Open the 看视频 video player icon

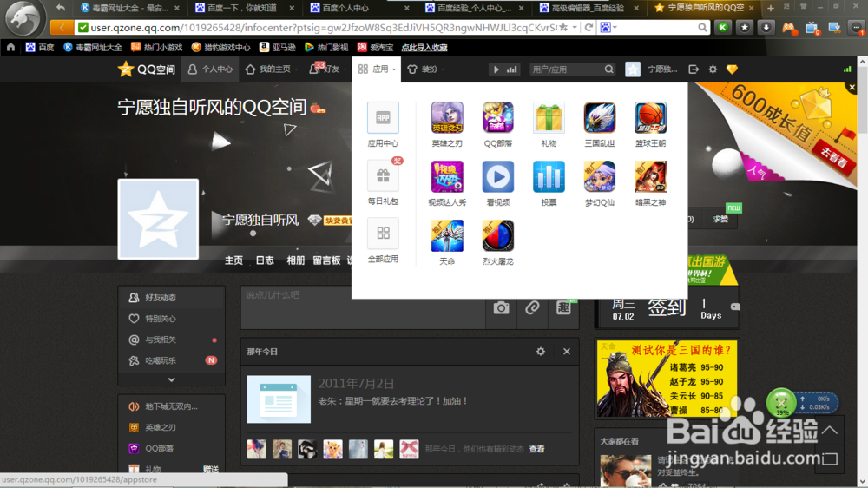click(497, 176)
